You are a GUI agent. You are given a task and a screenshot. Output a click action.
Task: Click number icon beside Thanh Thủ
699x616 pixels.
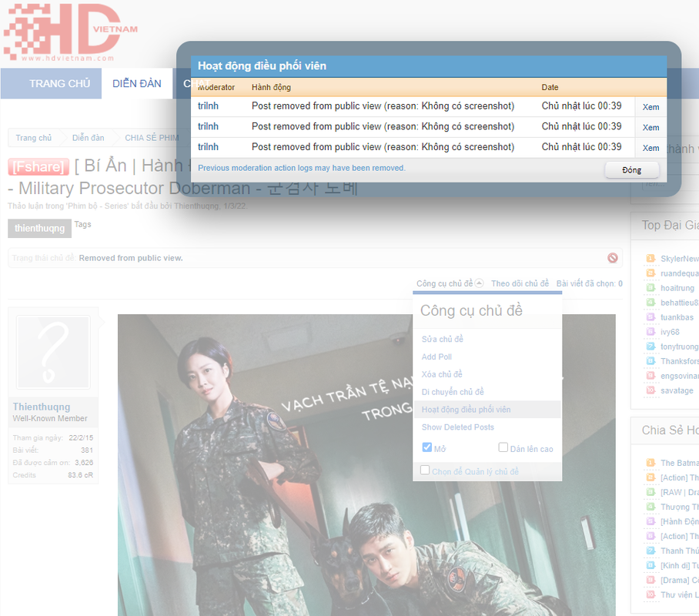(x=651, y=551)
